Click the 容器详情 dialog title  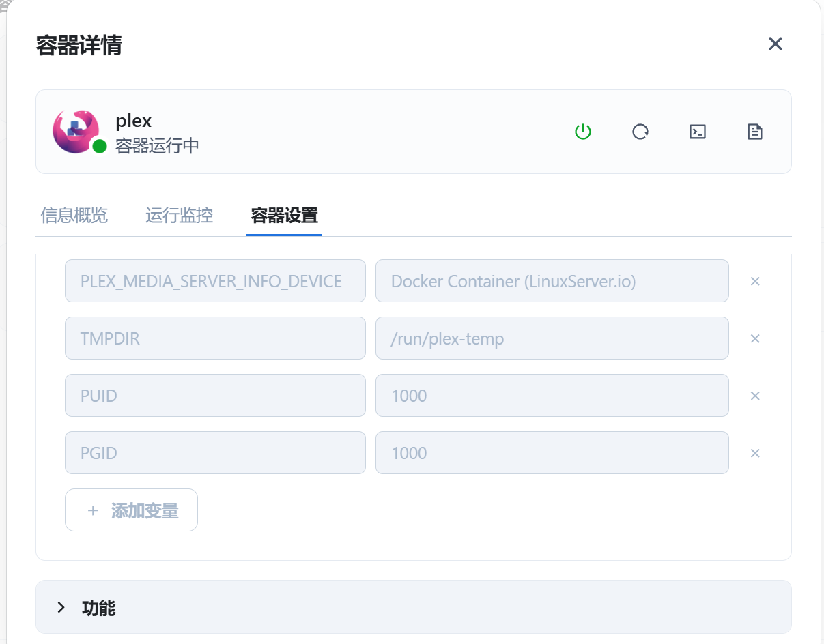coord(79,46)
